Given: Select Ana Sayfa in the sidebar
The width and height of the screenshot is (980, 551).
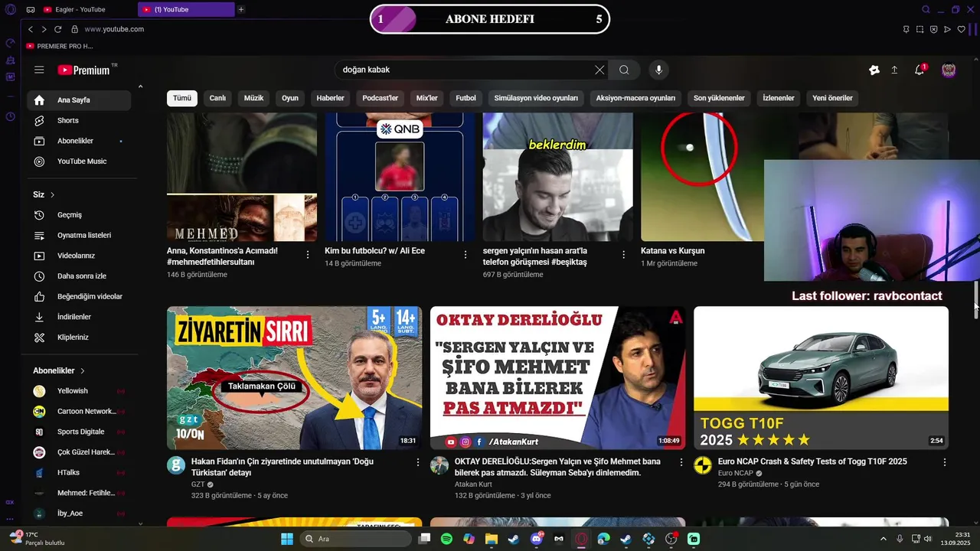Looking at the screenshot, I should click(x=79, y=100).
